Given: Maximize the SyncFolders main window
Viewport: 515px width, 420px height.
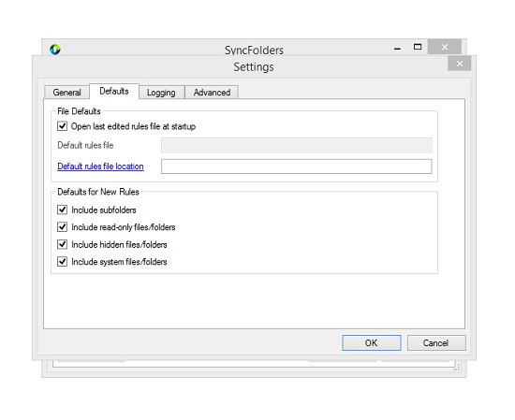Looking at the screenshot, I should click(x=418, y=48).
